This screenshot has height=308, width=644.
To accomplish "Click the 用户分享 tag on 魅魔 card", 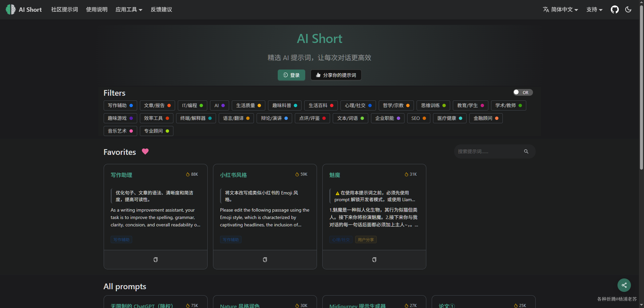I will pos(366,239).
